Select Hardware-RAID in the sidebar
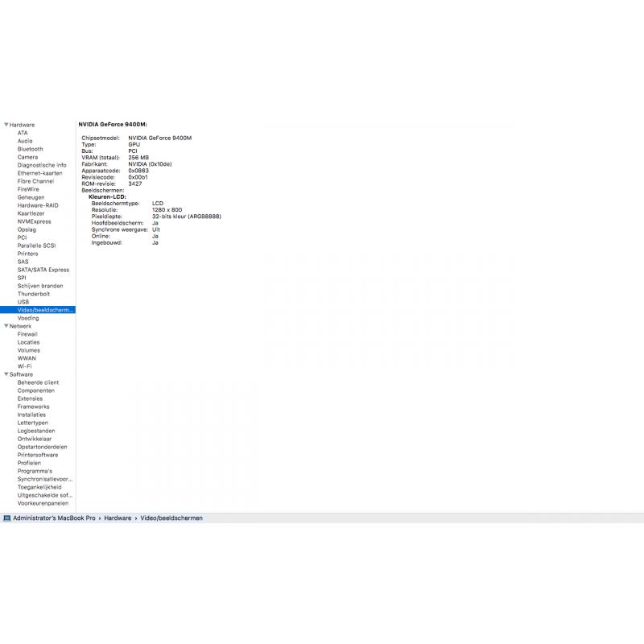 [38, 205]
